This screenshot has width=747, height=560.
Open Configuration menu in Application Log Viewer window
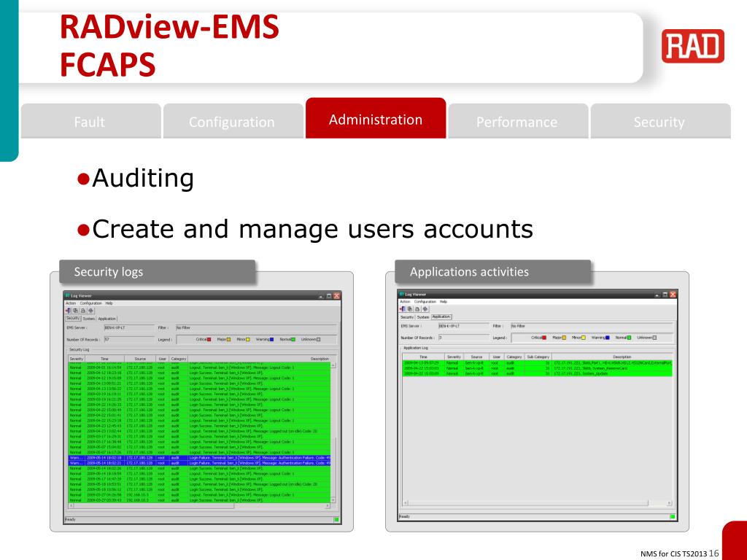click(x=425, y=301)
